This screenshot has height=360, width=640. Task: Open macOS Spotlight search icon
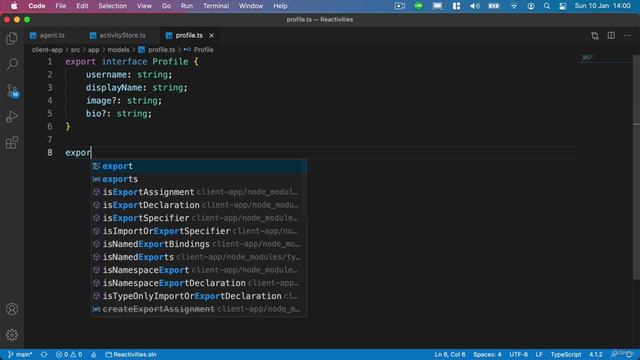coord(547,6)
